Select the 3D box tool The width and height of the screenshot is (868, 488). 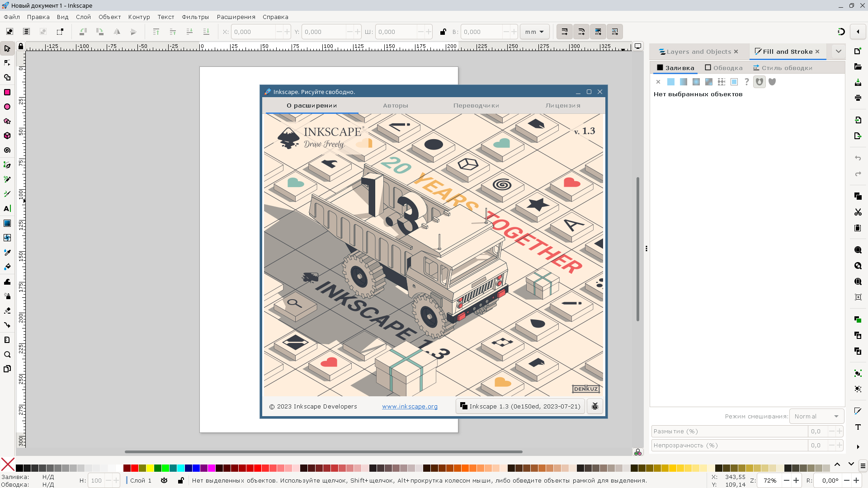pyautogui.click(x=7, y=136)
